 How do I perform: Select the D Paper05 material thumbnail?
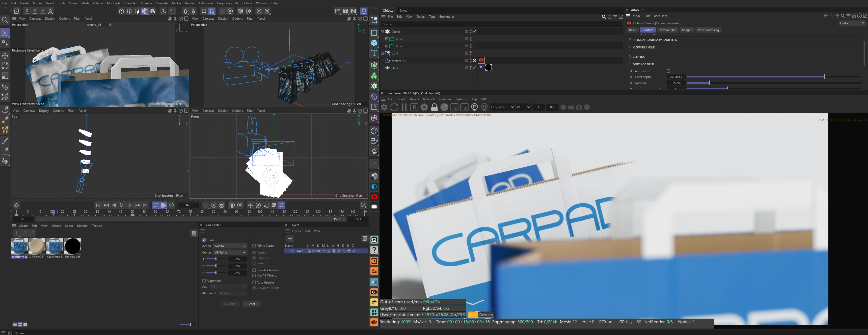click(x=37, y=246)
